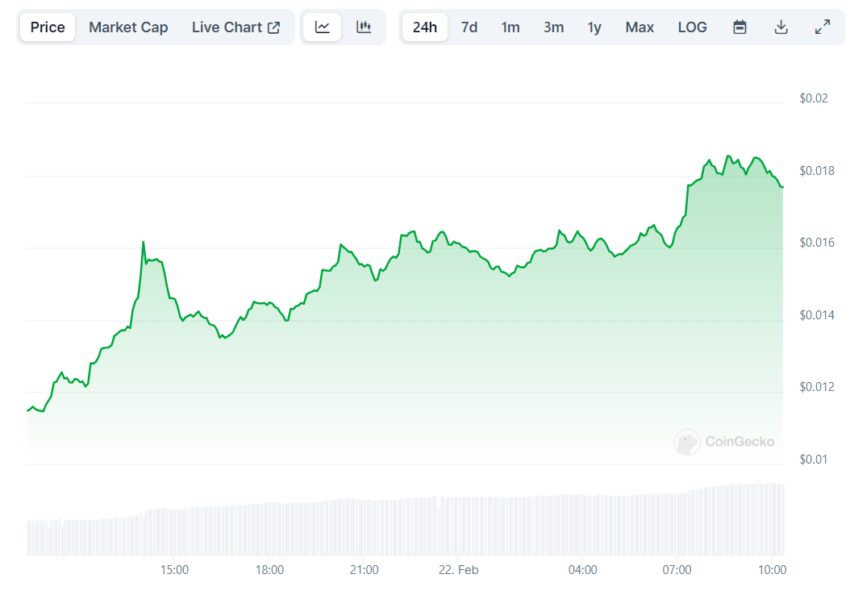Click the price peak near 15:00
This screenshot has height=595, width=850.
pyautogui.click(x=143, y=242)
